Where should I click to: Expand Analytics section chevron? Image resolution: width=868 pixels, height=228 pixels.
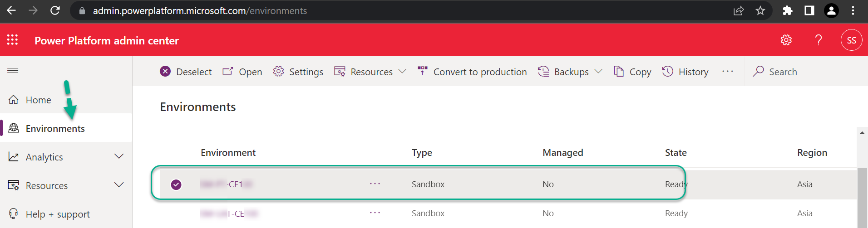(119, 156)
